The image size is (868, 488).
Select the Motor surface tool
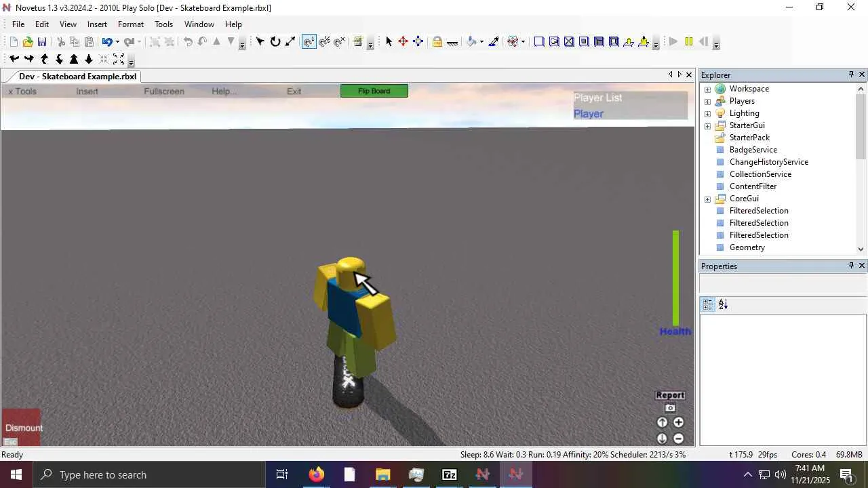644,42
